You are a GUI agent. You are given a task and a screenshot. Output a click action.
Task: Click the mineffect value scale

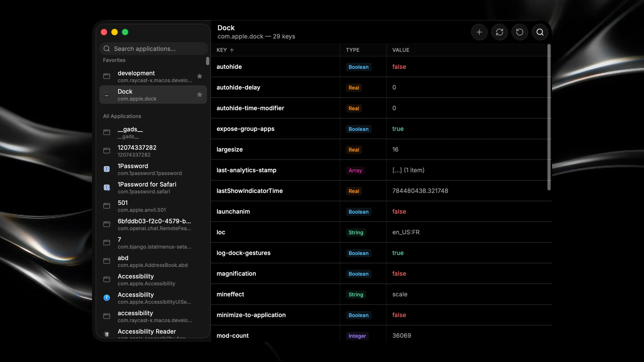pyautogui.click(x=400, y=294)
